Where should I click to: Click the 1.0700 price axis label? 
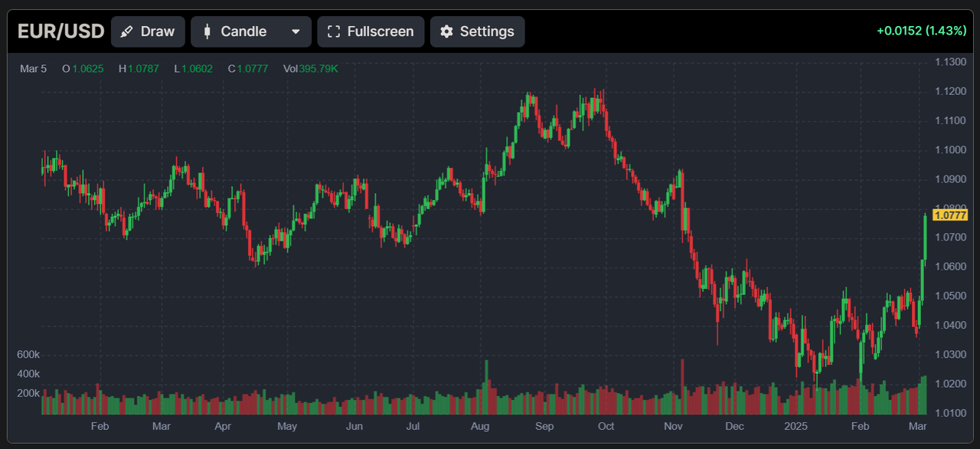[951, 238]
